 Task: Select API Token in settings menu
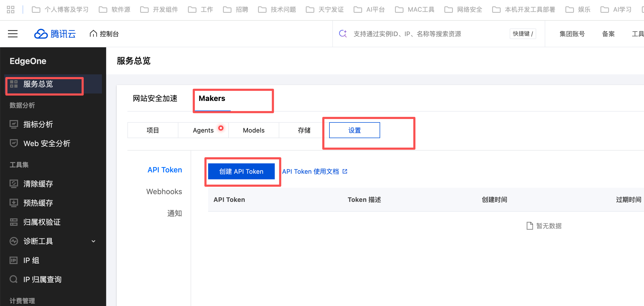165,170
